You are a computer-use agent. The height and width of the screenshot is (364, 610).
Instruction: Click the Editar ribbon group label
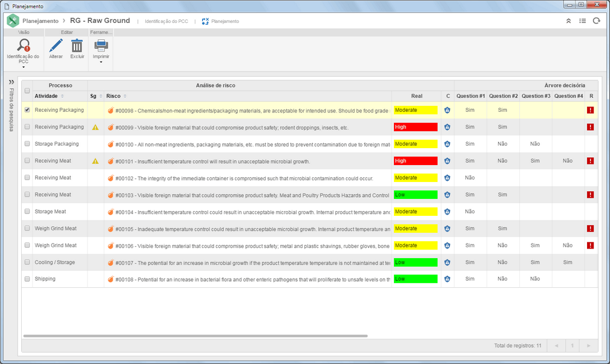[x=67, y=32]
